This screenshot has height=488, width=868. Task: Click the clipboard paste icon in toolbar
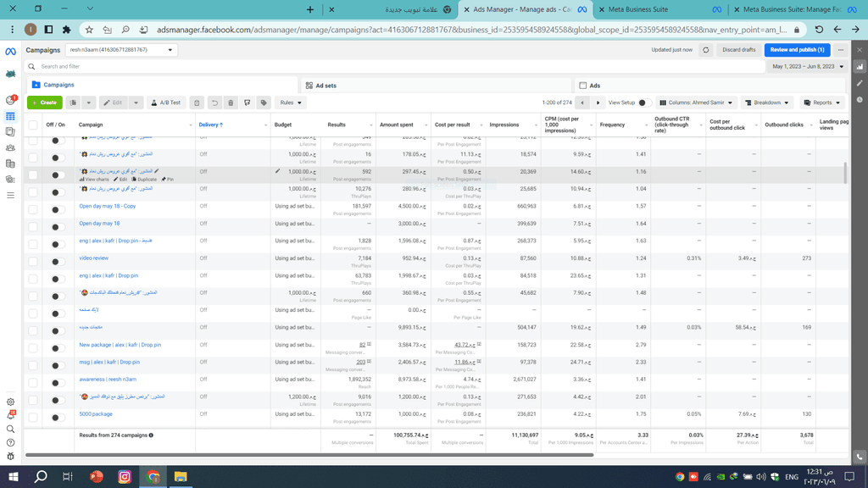(197, 103)
